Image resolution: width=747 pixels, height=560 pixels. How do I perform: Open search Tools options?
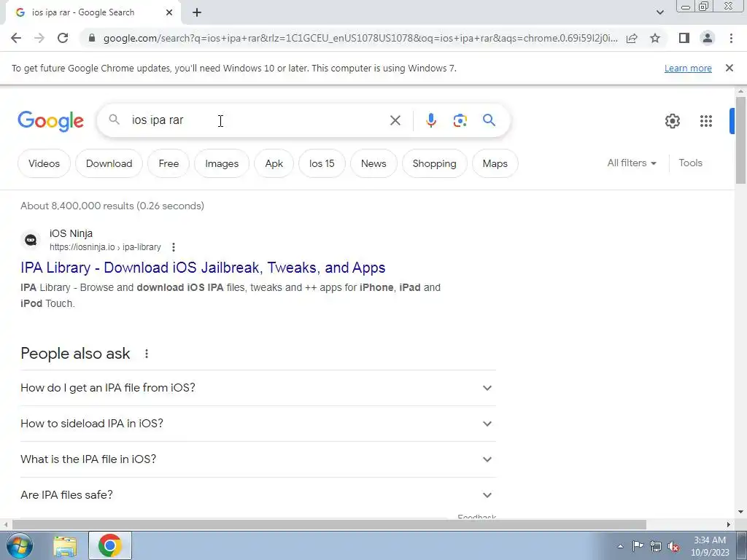(x=690, y=163)
